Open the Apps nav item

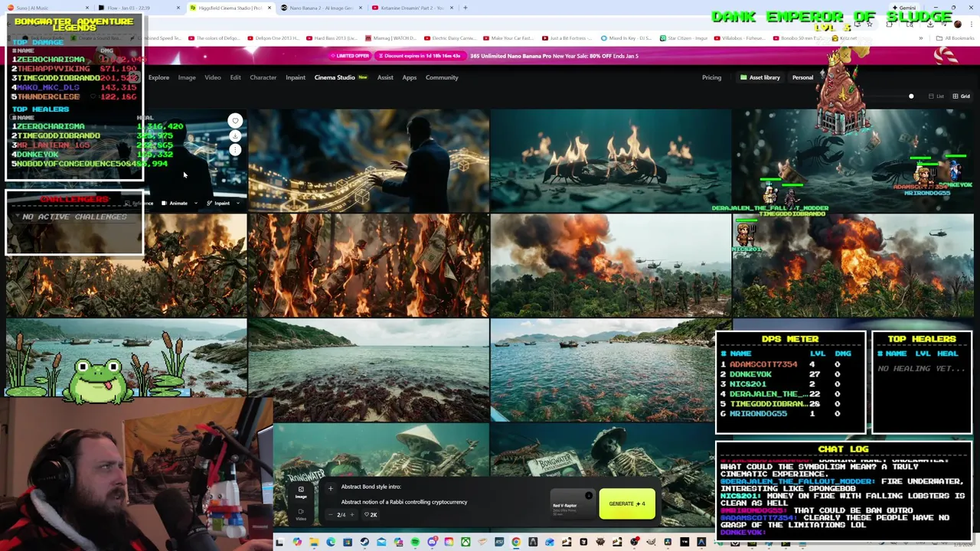(x=410, y=77)
